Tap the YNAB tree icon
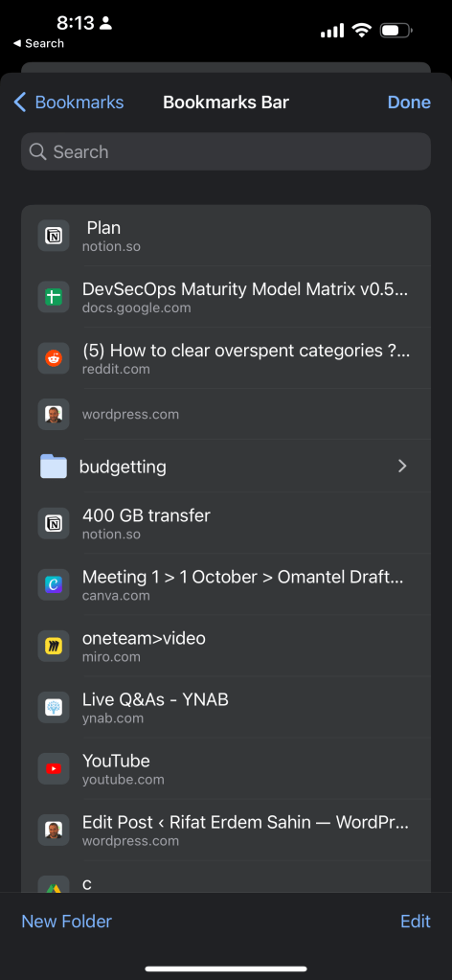 pyautogui.click(x=54, y=708)
